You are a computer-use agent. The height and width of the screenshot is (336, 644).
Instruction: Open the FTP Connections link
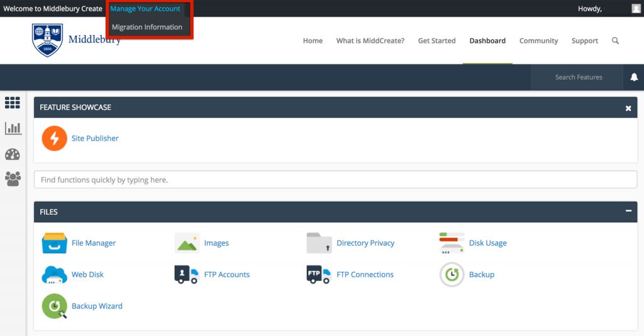pos(365,274)
